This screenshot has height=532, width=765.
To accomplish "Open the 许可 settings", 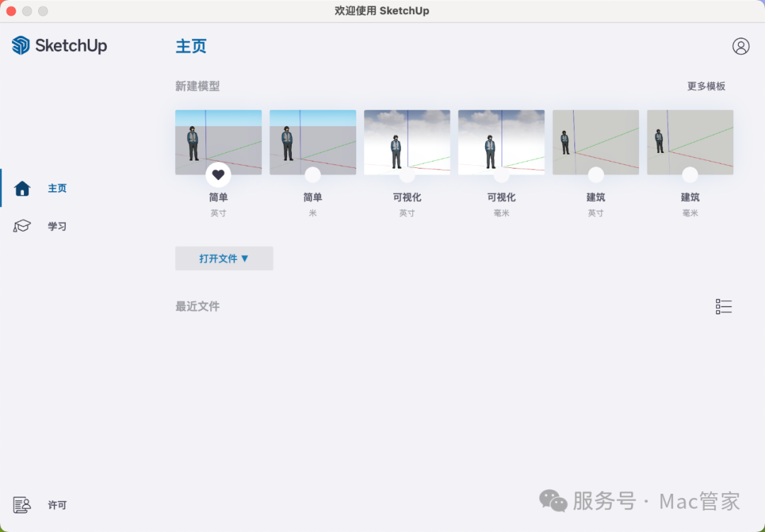I will (57, 504).
